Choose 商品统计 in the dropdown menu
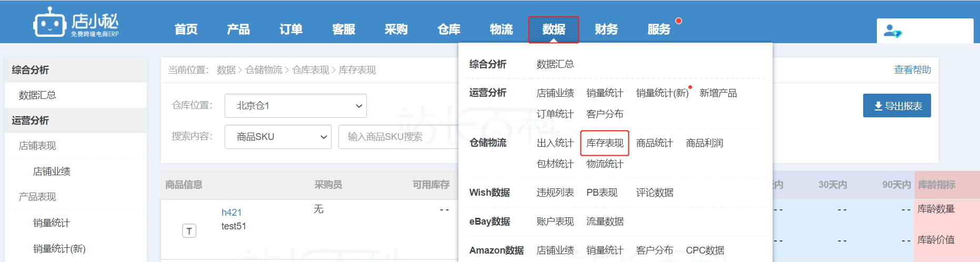 [x=655, y=143]
